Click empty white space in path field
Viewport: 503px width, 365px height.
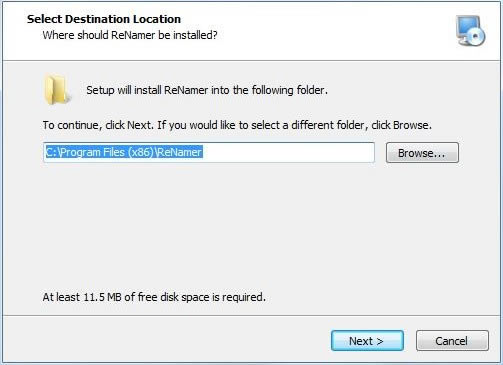(x=287, y=153)
